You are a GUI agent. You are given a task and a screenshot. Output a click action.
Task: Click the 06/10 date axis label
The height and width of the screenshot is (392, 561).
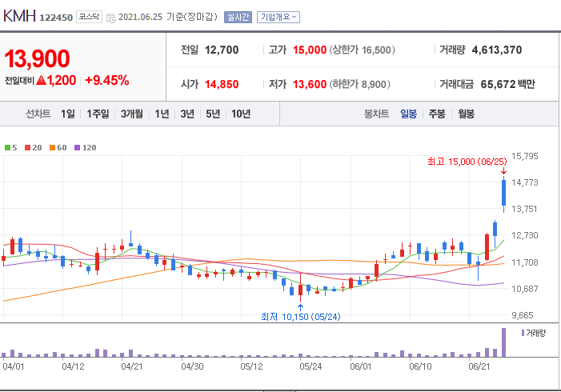tap(420, 366)
